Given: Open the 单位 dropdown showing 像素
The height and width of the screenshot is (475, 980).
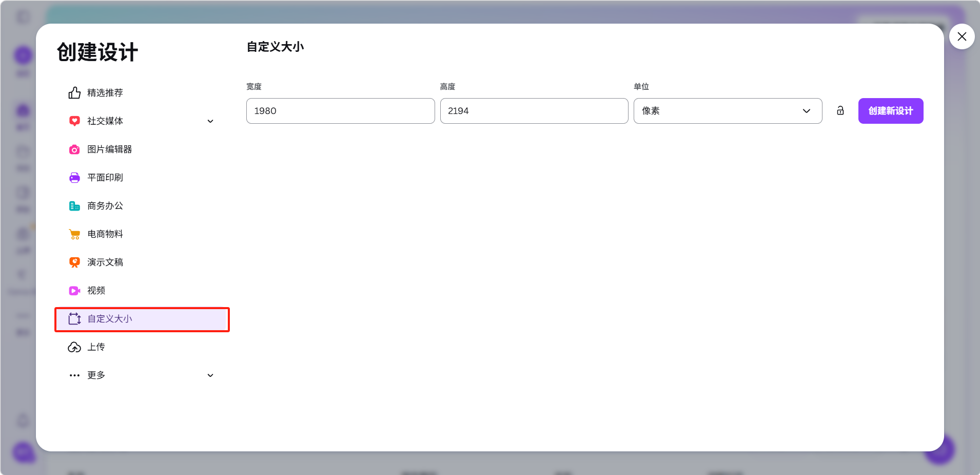Looking at the screenshot, I should [727, 111].
